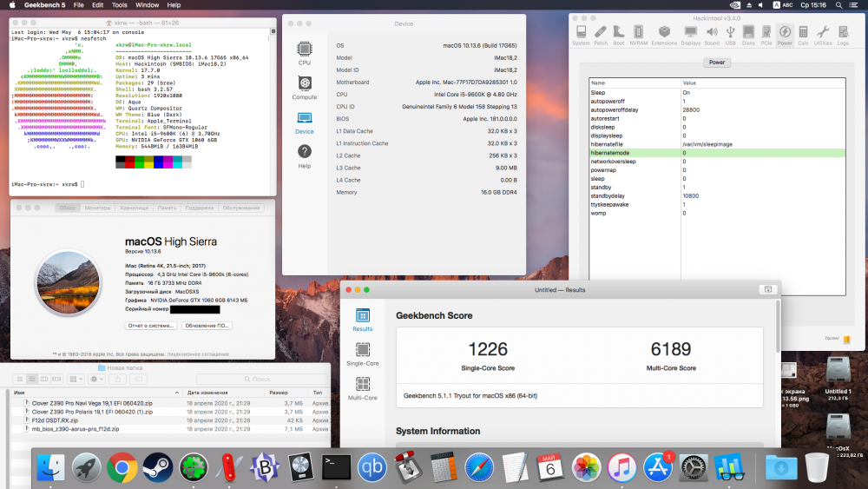Screen dimensions: 868x489
Task: Open Help in Geekbench Device sidebar
Action: 305,156
